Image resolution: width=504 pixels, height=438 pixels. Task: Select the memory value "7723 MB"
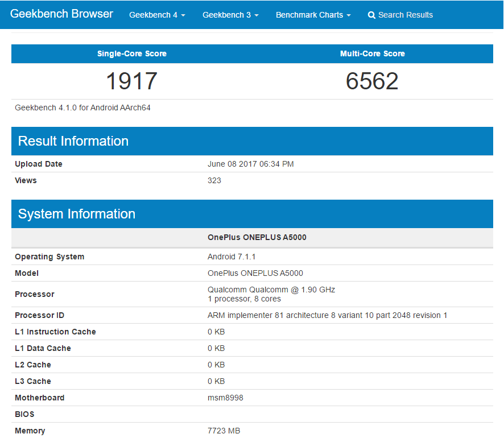(224, 431)
